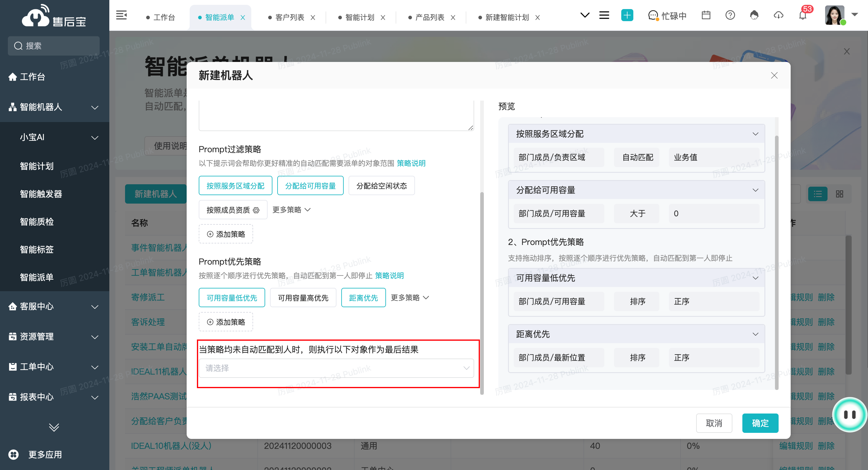Close the 智能派单 tab
Image resolution: width=868 pixels, height=470 pixels.
point(243,18)
